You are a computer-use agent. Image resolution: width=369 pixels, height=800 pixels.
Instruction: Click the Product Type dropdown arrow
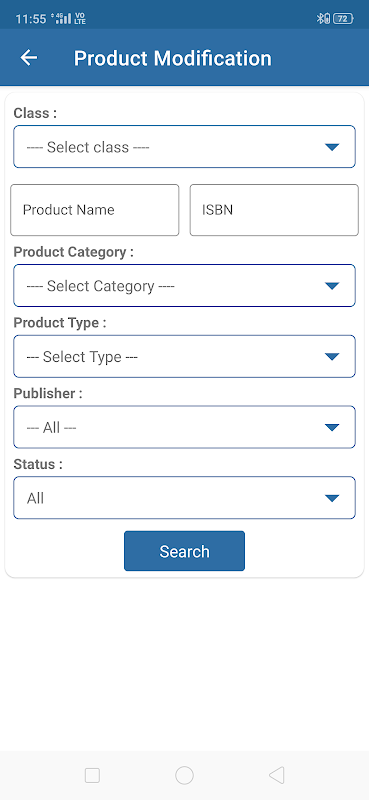[x=332, y=357]
